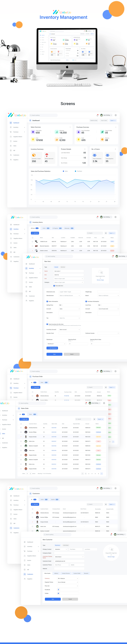Switch to Done tab in Sales Order

click(33, 414)
